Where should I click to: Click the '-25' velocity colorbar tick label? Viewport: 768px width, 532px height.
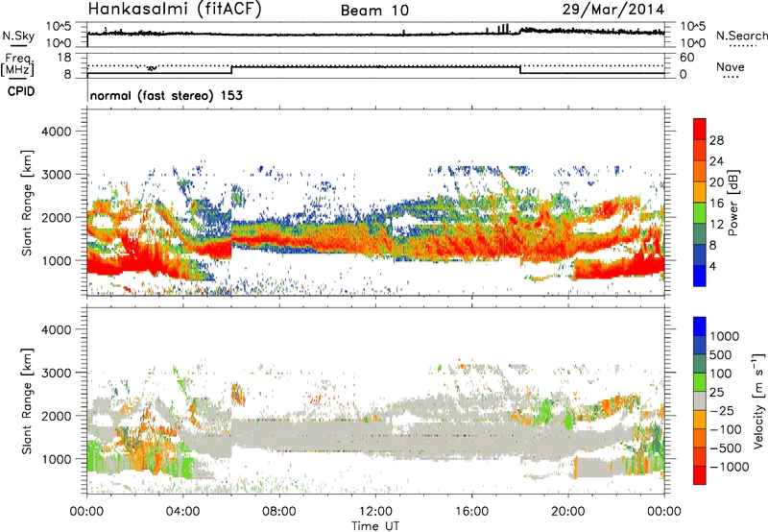(722, 410)
